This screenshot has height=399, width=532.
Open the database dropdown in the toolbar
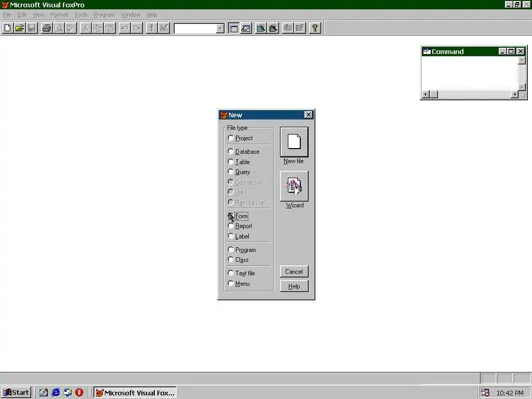(x=220, y=28)
